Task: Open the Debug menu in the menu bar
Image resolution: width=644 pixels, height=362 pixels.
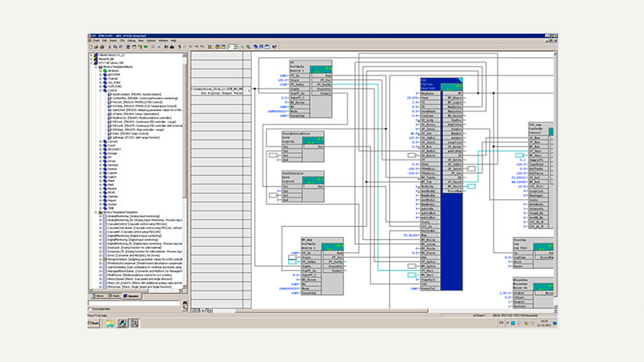Action: click(x=132, y=41)
